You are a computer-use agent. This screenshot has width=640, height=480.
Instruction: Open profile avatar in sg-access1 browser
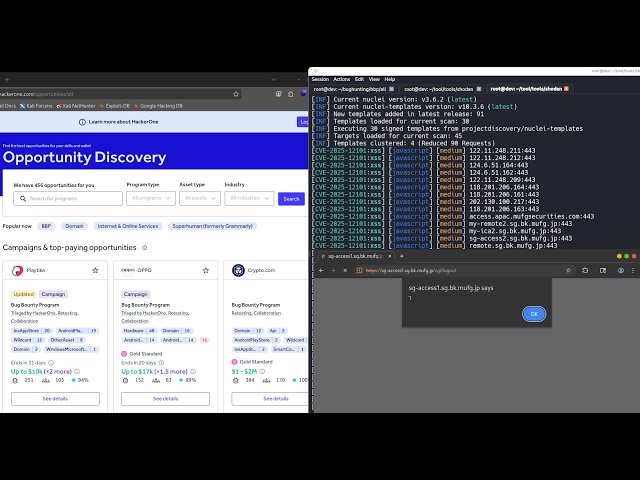coord(621,270)
